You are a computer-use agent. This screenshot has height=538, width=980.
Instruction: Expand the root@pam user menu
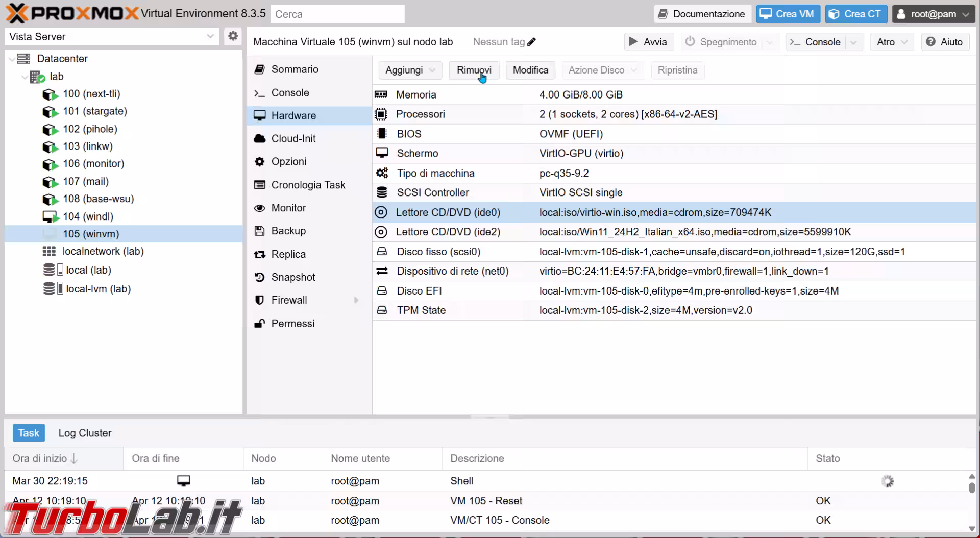pos(933,14)
